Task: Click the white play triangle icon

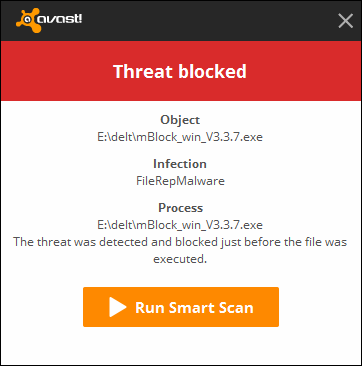Action: [118, 307]
